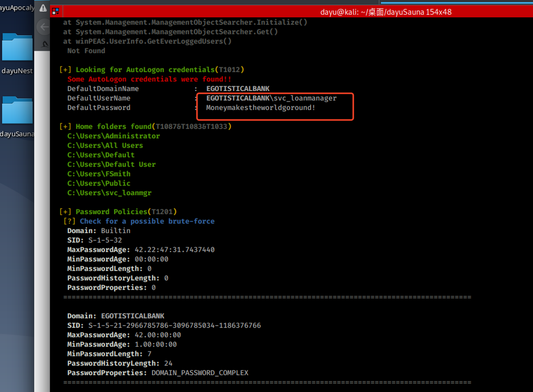Select the C:\Users\All Users path
533x392 pixels.
click(105, 145)
